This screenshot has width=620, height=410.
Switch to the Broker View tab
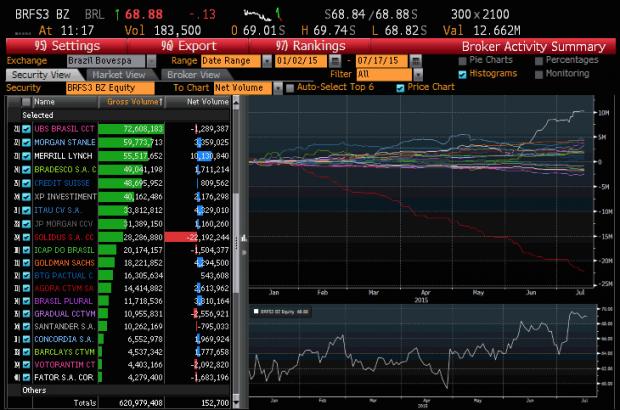(x=194, y=74)
